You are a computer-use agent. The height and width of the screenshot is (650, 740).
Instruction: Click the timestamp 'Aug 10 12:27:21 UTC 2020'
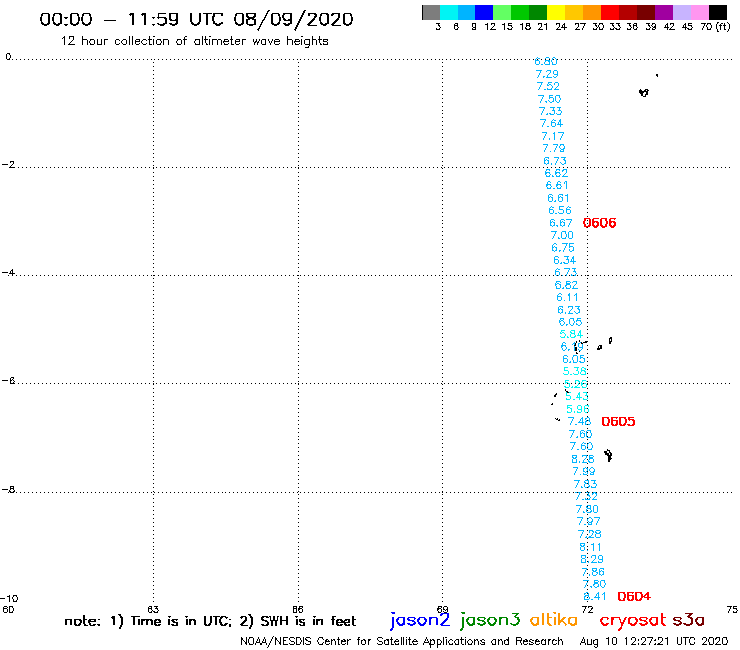[x=654, y=642]
